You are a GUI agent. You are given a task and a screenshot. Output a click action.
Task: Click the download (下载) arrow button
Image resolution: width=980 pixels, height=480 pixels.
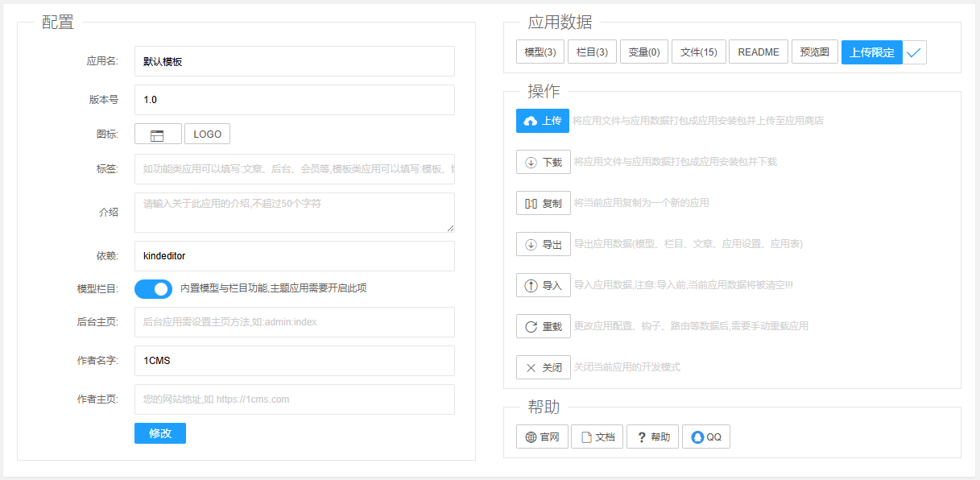(544, 162)
